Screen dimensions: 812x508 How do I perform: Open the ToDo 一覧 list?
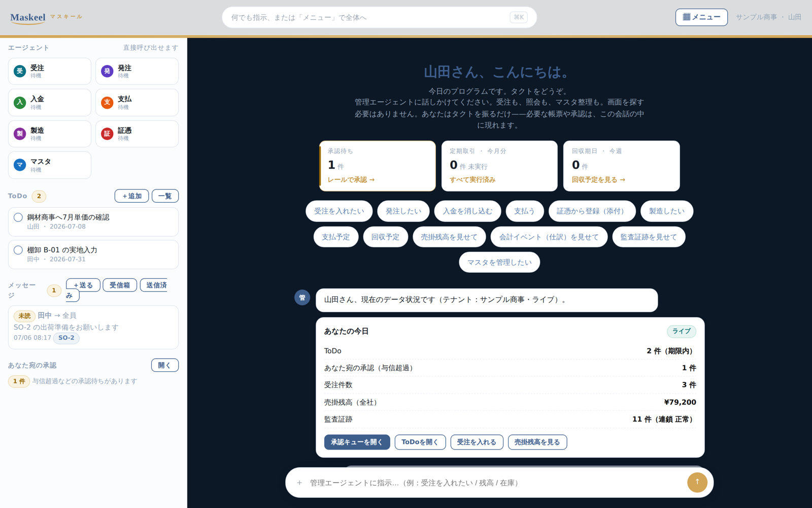pos(165,196)
